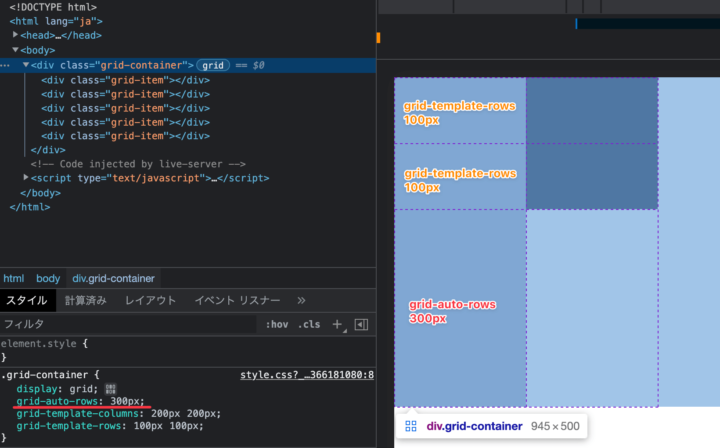Switch to the スタイル tab

(x=27, y=301)
